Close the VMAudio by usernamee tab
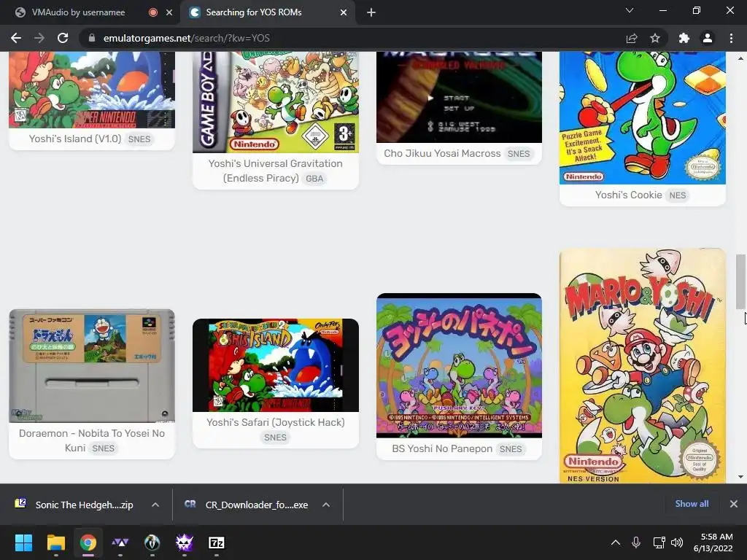Image resolution: width=747 pixels, height=560 pixels. point(169,13)
